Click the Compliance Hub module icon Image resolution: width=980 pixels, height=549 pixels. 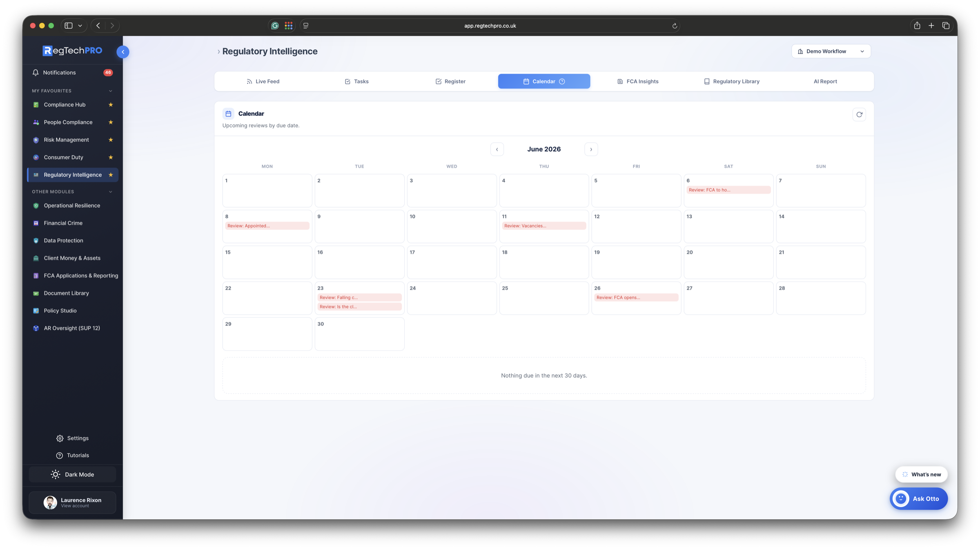pos(36,105)
